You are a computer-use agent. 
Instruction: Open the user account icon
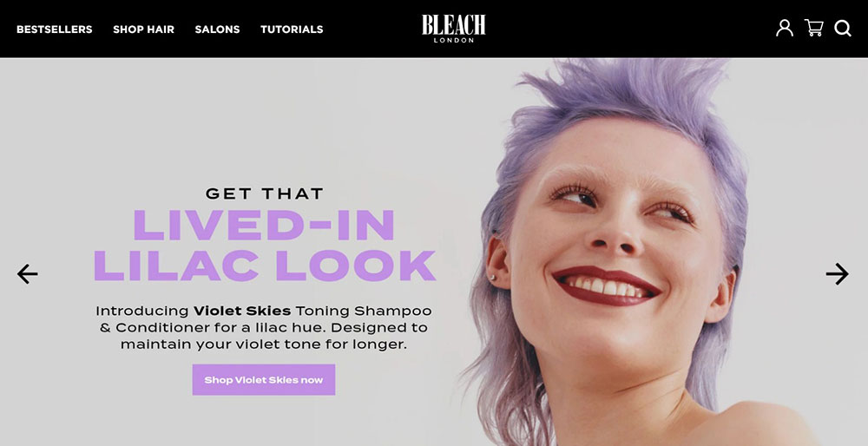coord(785,28)
